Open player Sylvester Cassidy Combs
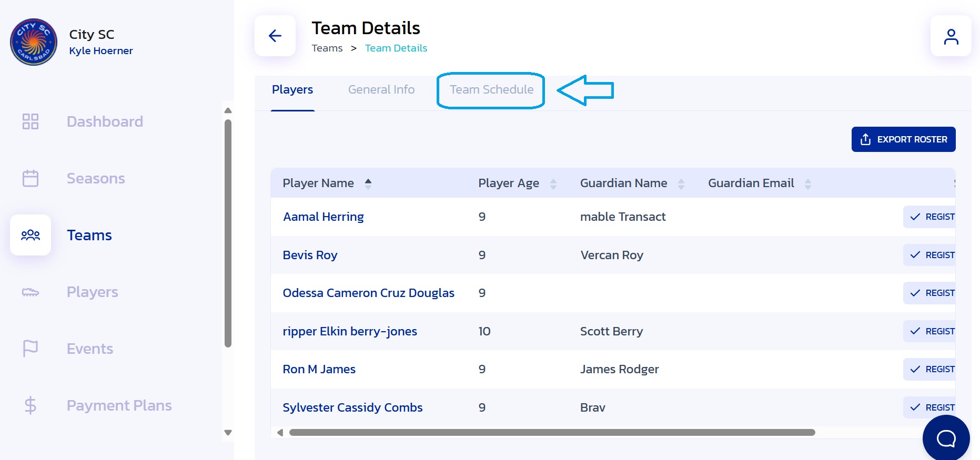This screenshot has height=460, width=980. [352, 407]
